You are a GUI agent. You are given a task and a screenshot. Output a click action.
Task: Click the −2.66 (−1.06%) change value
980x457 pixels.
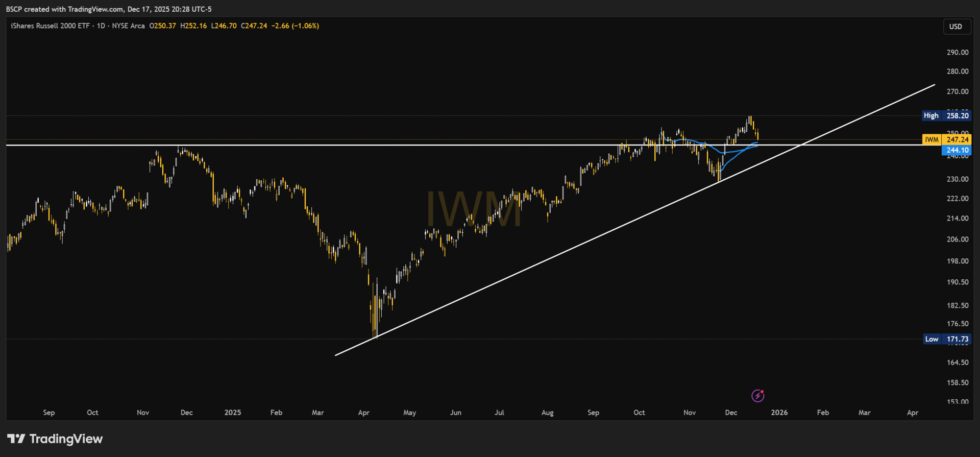[295, 26]
